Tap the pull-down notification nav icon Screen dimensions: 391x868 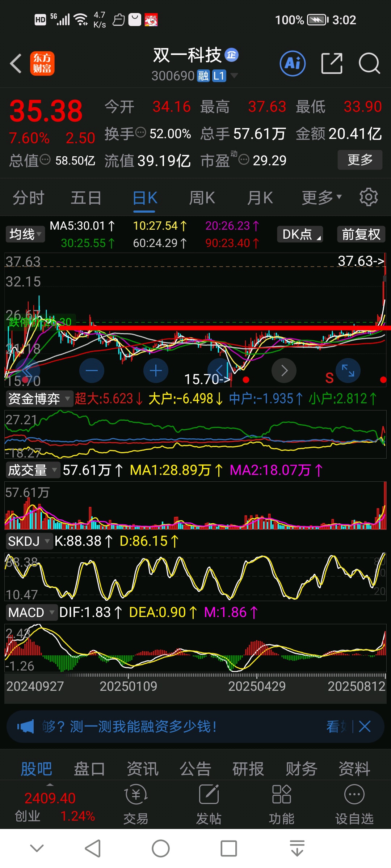[297, 848]
